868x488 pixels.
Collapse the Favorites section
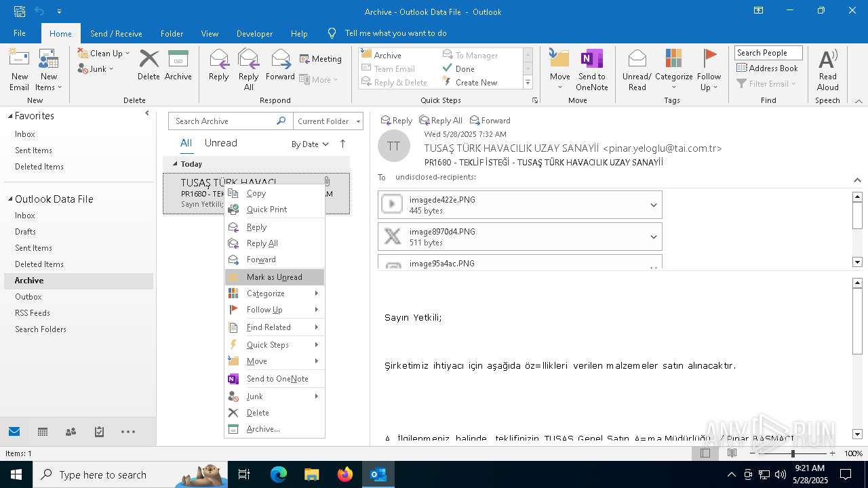pyautogui.click(x=10, y=116)
